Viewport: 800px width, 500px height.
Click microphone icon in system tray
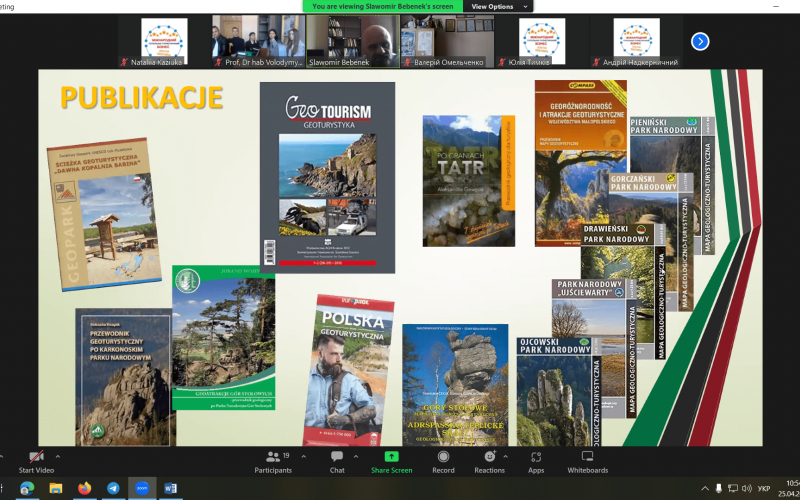coord(719,488)
